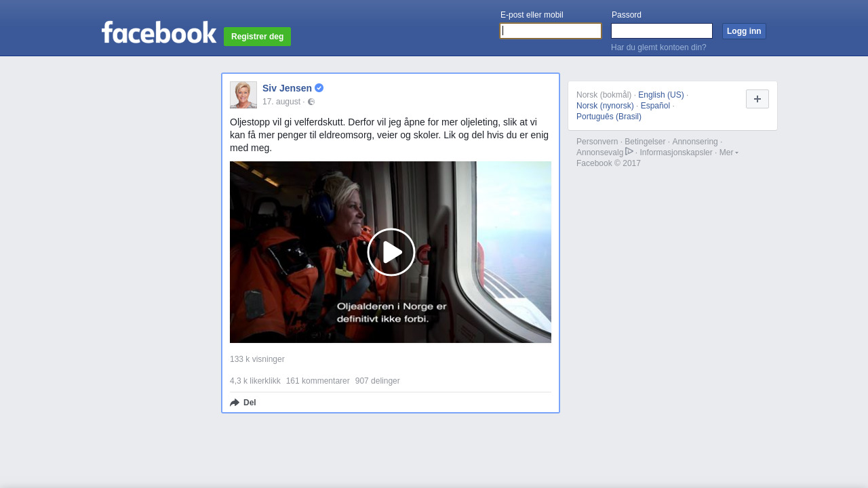
Task: Click the public globe privacy icon
Action: click(311, 102)
